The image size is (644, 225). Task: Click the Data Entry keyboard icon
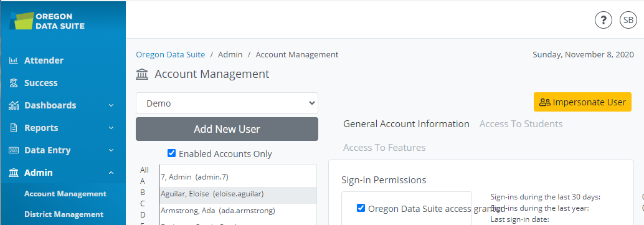(x=14, y=150)
